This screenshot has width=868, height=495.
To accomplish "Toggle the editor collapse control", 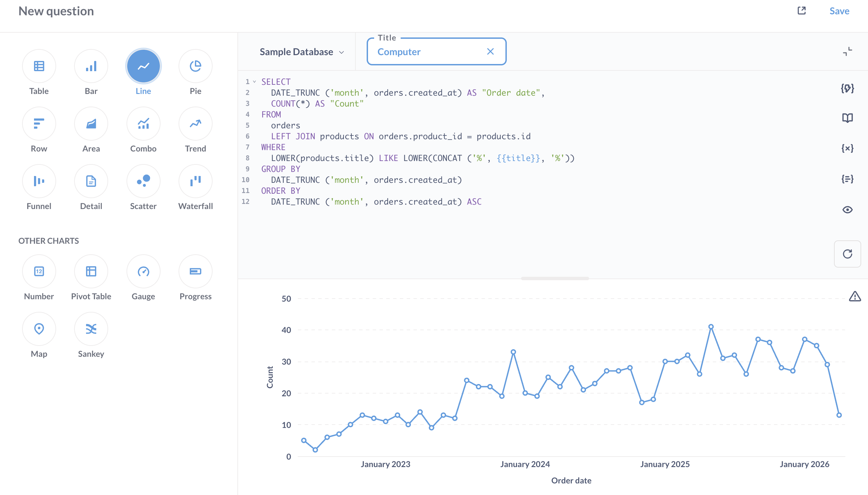I will tap(847, 51).
